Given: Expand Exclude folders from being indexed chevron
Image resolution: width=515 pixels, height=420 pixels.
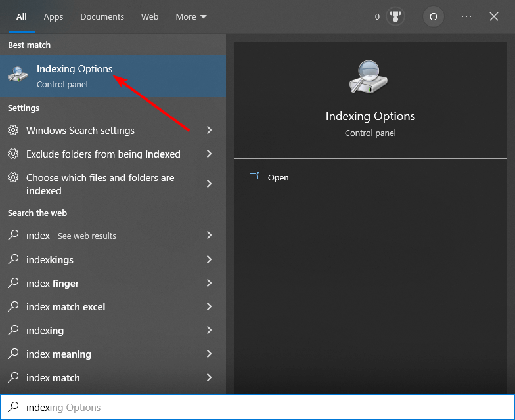Looking at the screenshot, I should (x=209, y=154).
